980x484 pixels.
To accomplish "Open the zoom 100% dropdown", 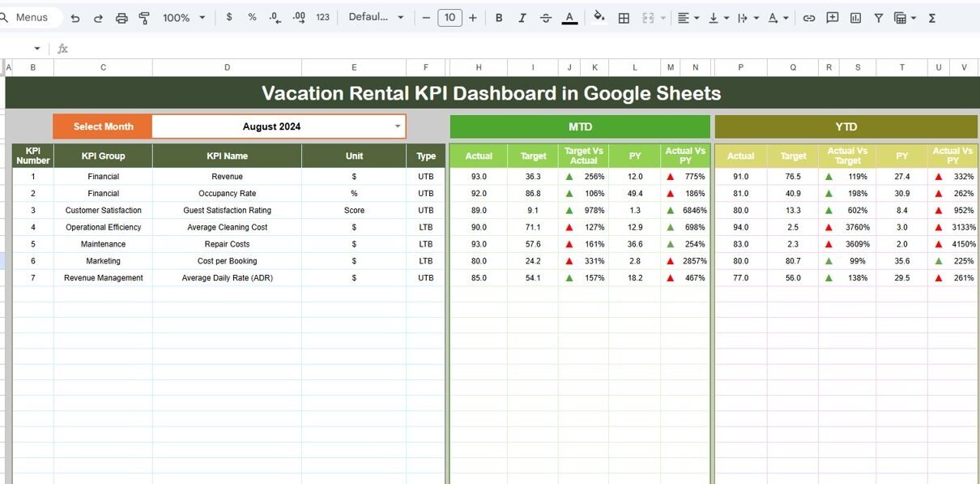I will pyautogui.click(x=184, y=18).
